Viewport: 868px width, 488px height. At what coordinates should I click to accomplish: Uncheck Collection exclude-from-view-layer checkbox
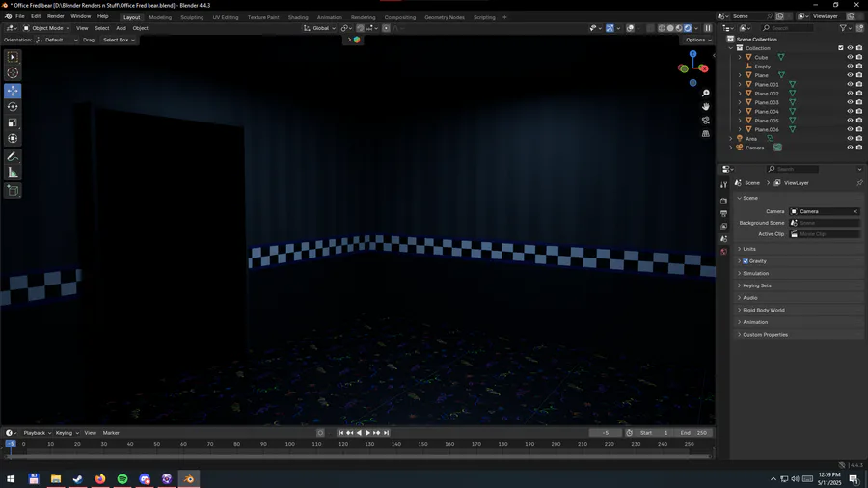pyautogui.click(x=841, y=48)
